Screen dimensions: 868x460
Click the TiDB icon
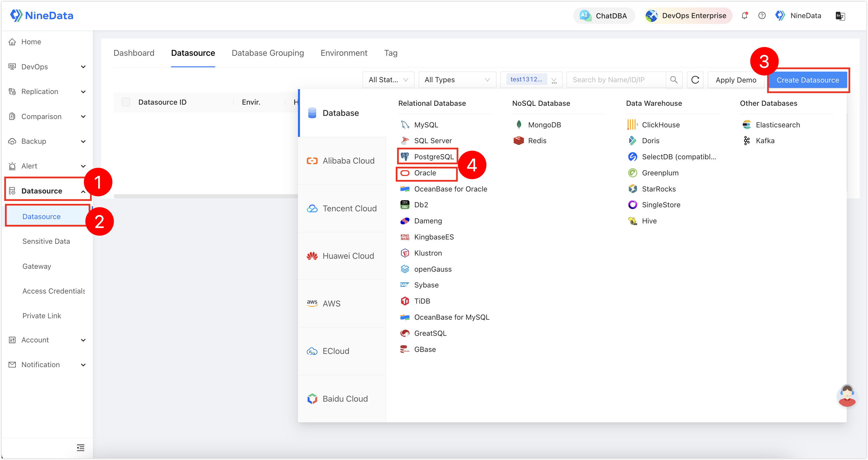(x=405, y=301)
